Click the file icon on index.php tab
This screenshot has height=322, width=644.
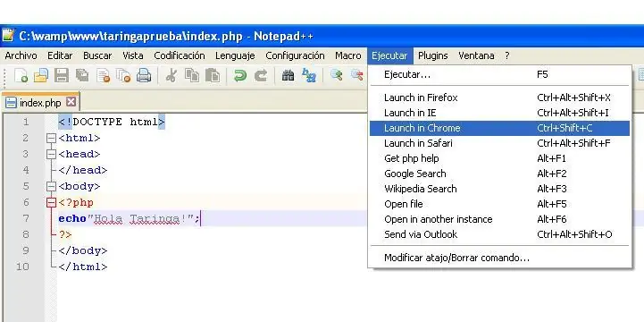11,102
